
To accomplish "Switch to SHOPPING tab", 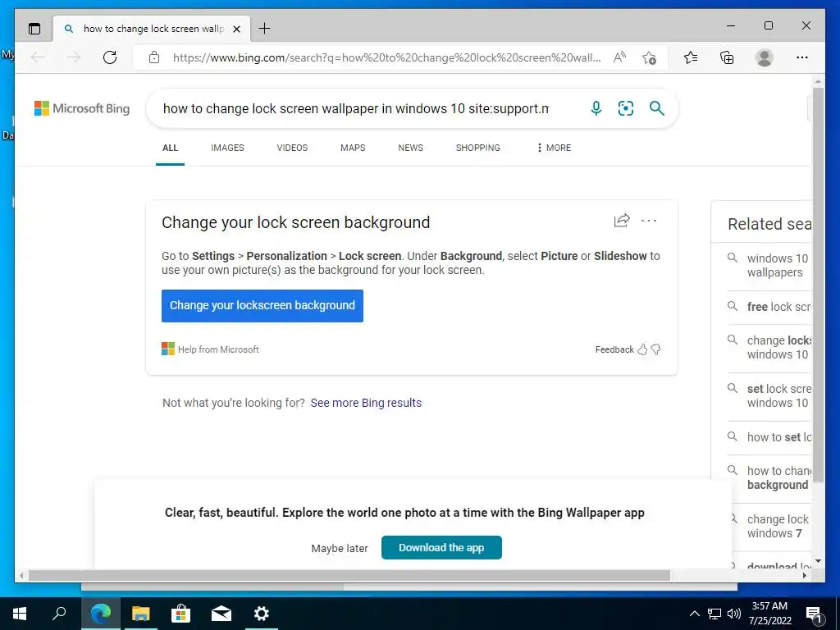I will pyautogui.click(x=478, y=148).
